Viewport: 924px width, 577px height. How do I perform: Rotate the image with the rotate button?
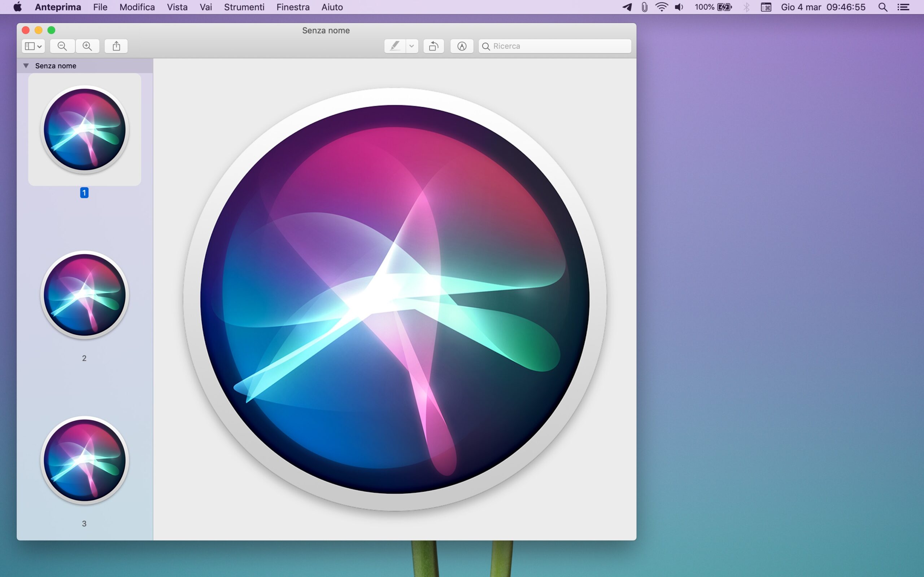(x=433, y=46)
